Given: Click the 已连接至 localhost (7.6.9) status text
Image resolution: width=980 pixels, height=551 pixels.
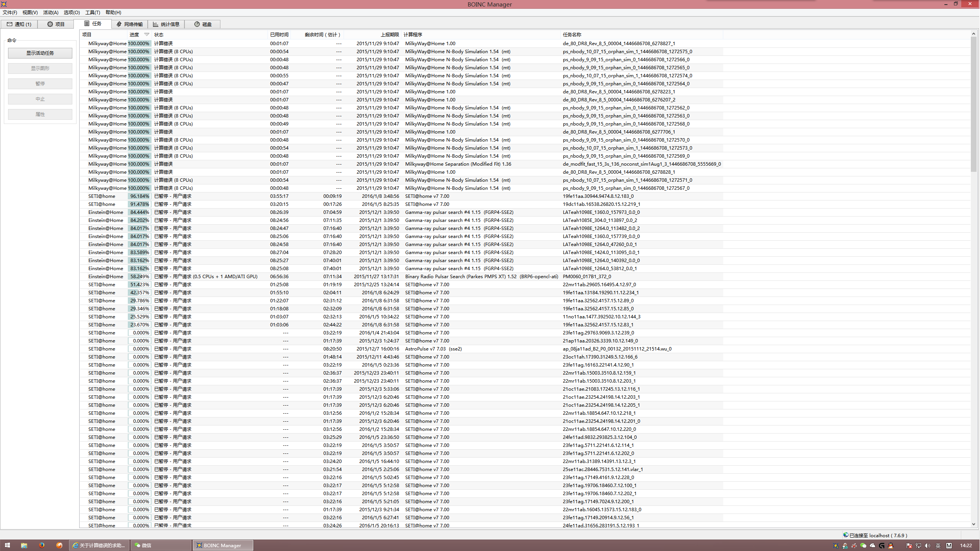Looking at the screenshot, I should pyautogui.click(x=878, y=535).
